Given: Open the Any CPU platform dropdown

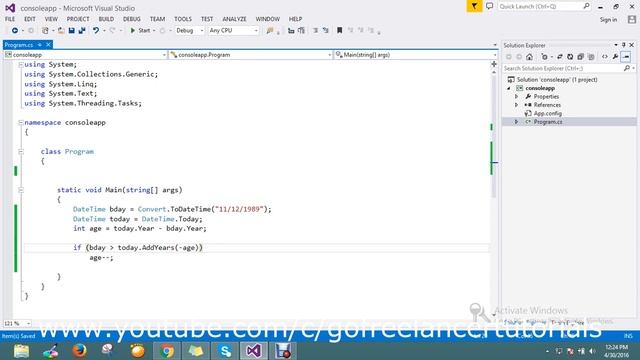Looking at the screenshot, I should pos(233,31).
